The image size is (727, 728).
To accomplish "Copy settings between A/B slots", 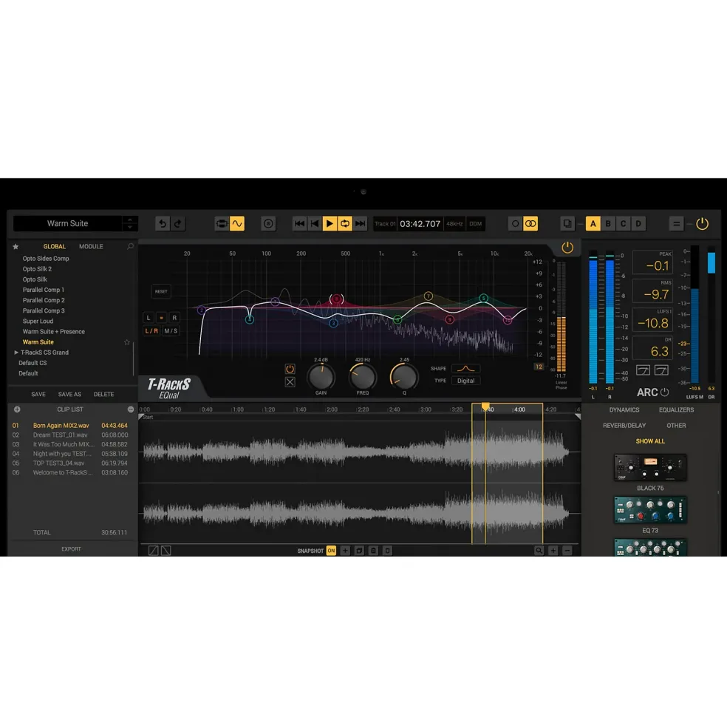I will click(567, 224).
